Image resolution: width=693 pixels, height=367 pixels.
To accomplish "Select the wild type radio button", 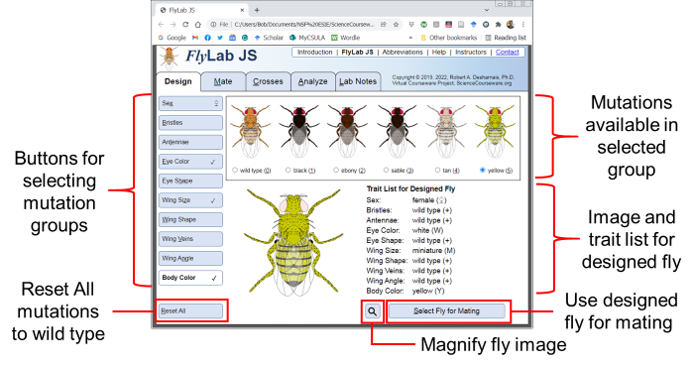I will 235,170.
